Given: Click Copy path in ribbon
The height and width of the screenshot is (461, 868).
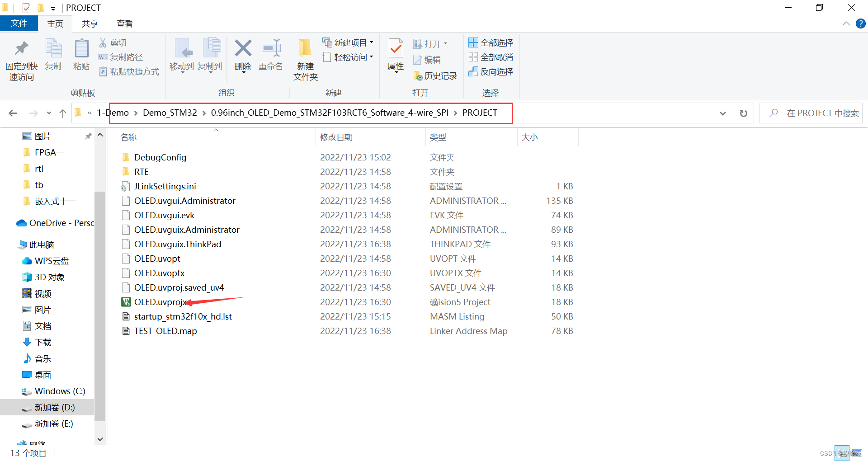Looking at the screenshot, I should [121, 57].
